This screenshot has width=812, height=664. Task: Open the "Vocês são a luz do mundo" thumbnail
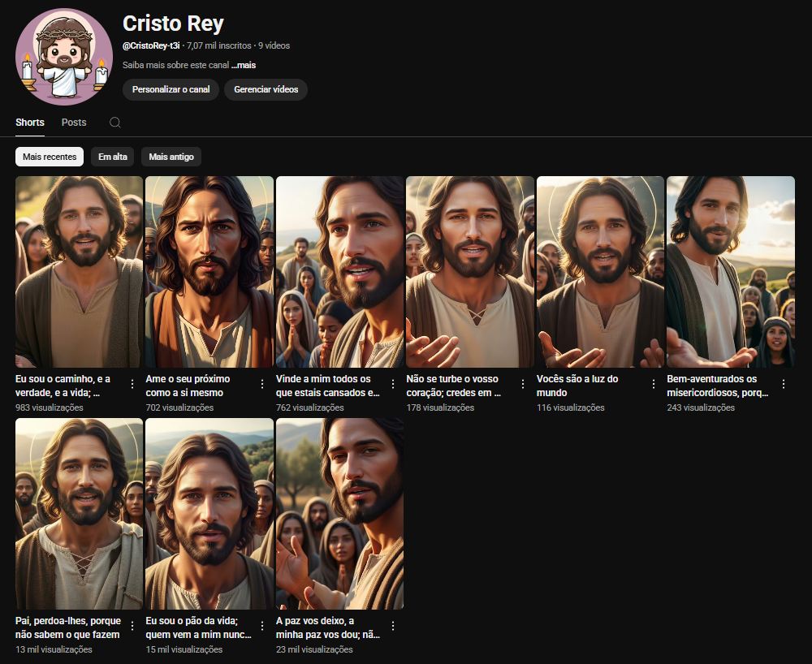click(600, 272)
